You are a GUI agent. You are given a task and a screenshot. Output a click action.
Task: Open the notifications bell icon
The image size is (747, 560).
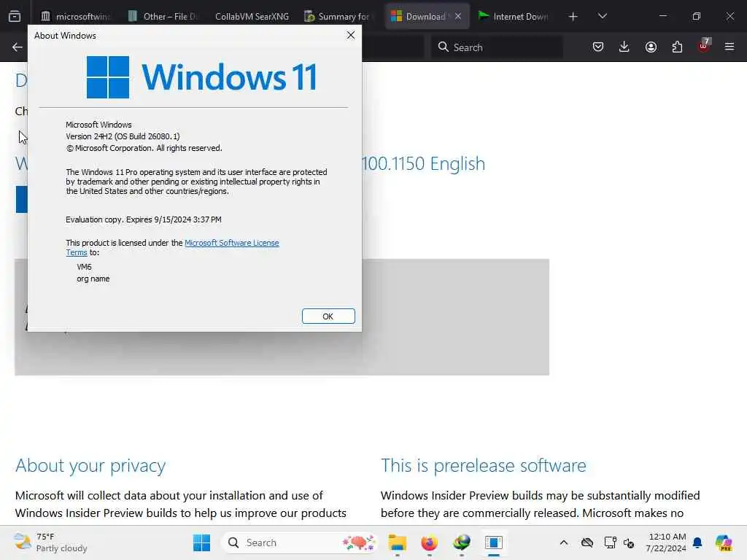697,542
